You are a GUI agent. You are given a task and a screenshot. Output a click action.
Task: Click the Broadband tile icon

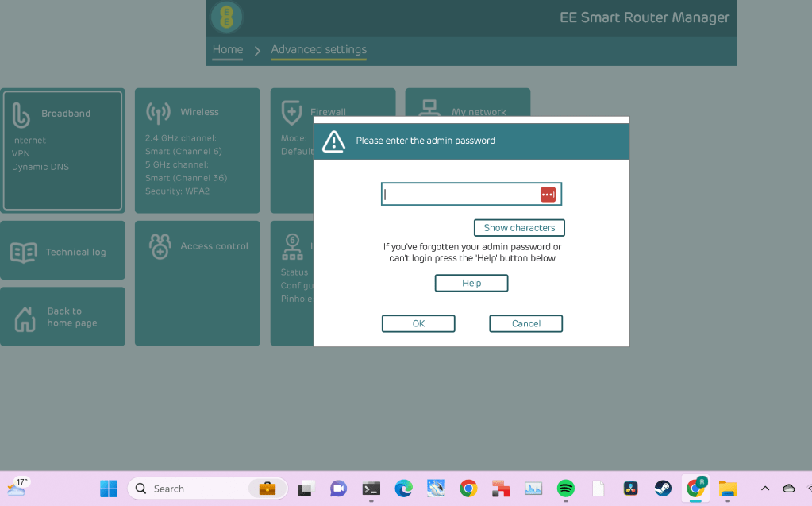[21, 115]
